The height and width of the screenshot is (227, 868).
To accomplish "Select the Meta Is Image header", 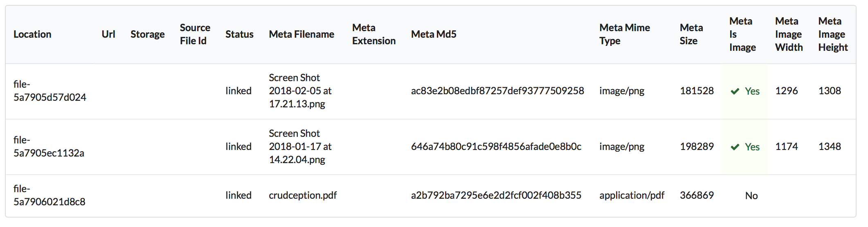I will pos(742,34).
